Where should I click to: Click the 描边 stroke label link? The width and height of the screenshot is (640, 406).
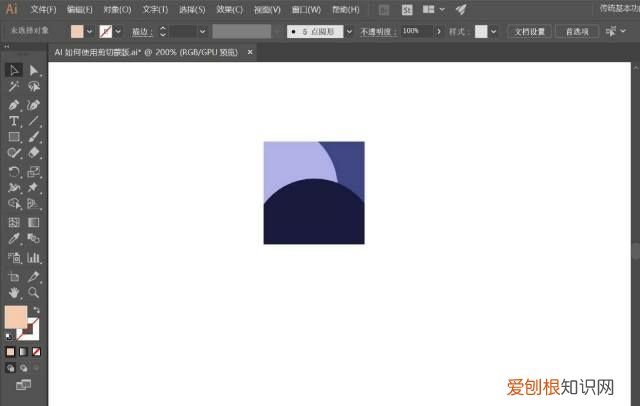[x=142, y=31]
